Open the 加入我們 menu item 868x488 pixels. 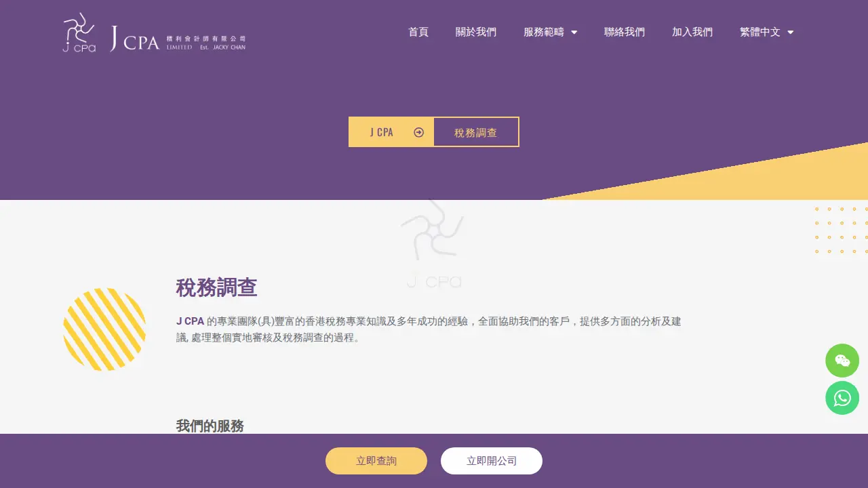point(692,32)
